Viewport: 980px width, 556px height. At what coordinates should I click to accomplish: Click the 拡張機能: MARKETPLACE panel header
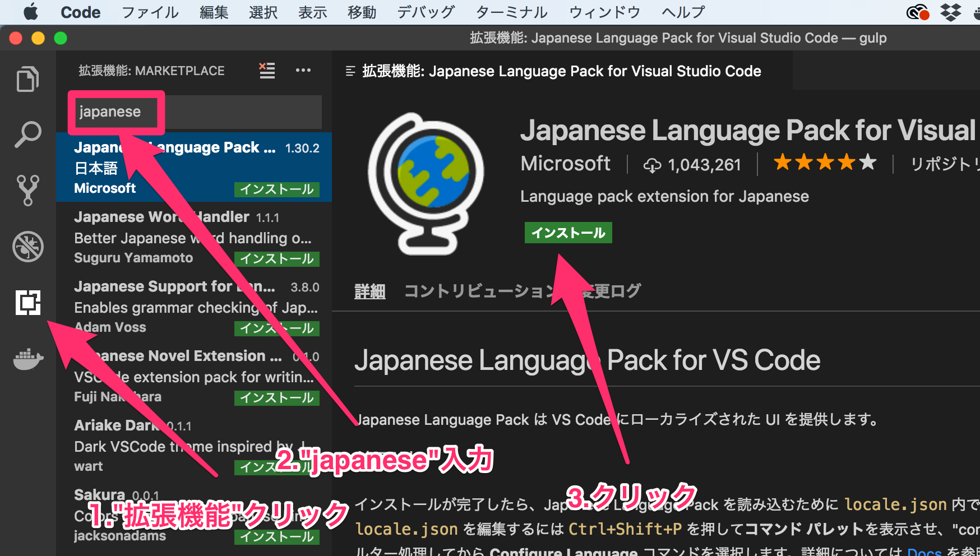151,71
